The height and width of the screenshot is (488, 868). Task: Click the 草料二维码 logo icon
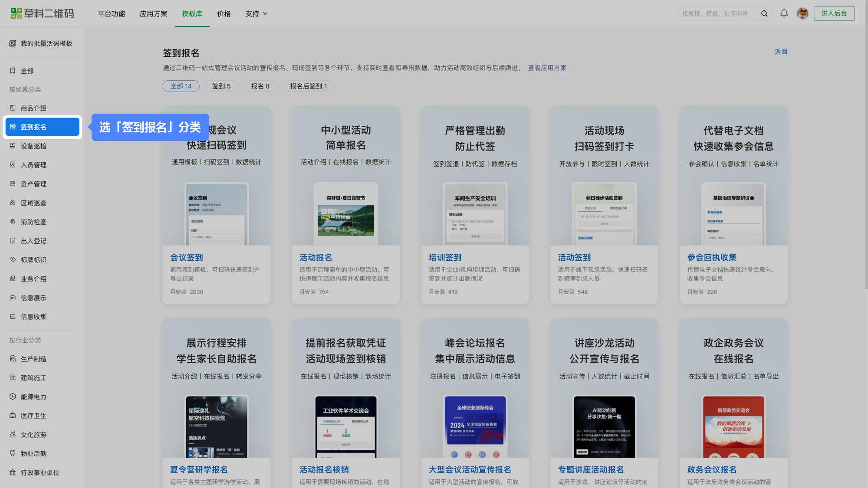tap(16, 13)
